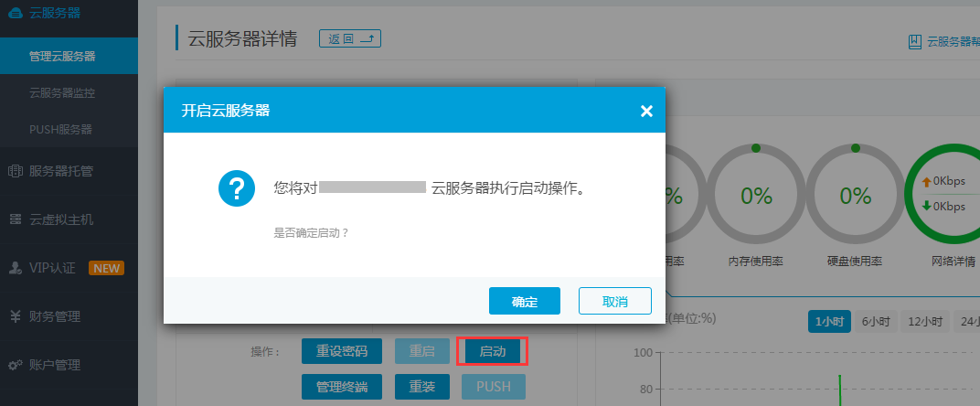This screenshot has height=406, width=980.
Task: Confirm startup with 确定 button
Action: pyautogui.click(x=524, y=301)
